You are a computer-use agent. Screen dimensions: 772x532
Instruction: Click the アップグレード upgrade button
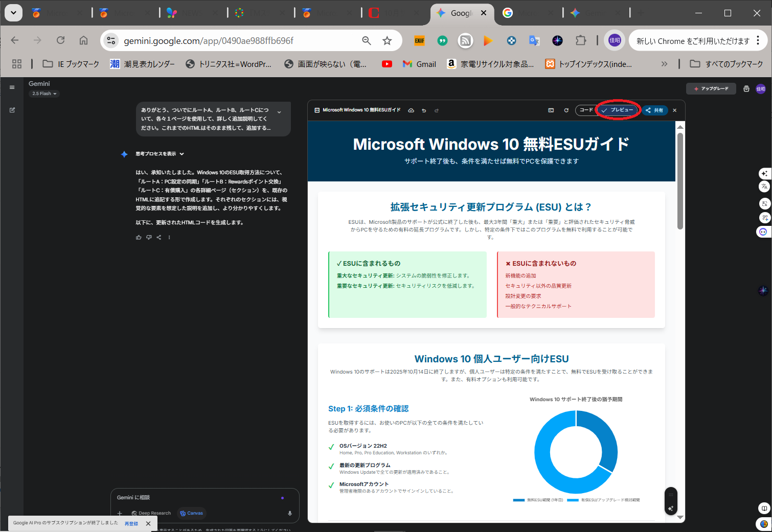pyautogui.click(x=711, y=89)
